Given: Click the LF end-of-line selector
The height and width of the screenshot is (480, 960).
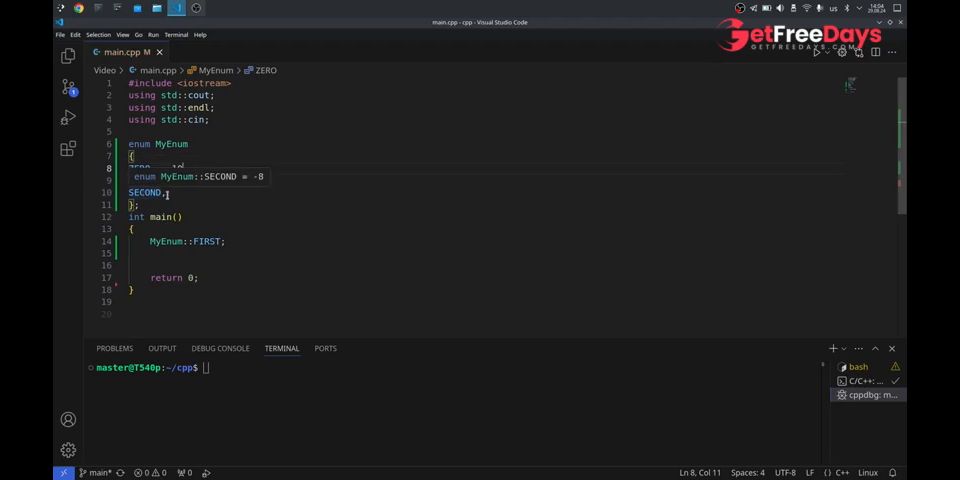Looking at the screenshot, I should point(809,473).
